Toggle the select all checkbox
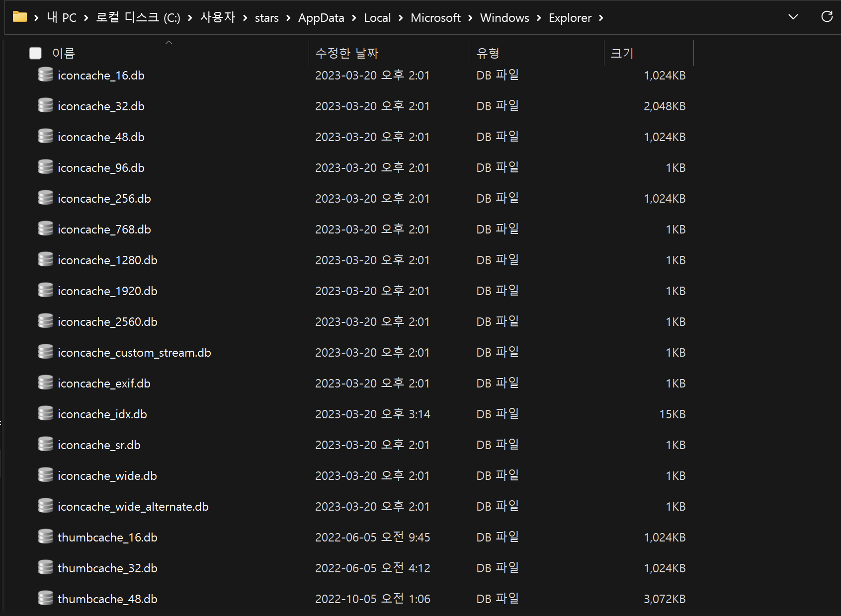Image resolution: width=841 pixels, height=616 pixels. click(x=35, y=53)
